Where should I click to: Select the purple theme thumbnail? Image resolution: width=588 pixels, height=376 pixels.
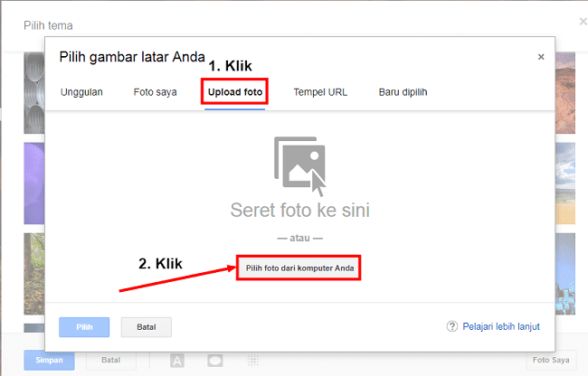[34, 183]
